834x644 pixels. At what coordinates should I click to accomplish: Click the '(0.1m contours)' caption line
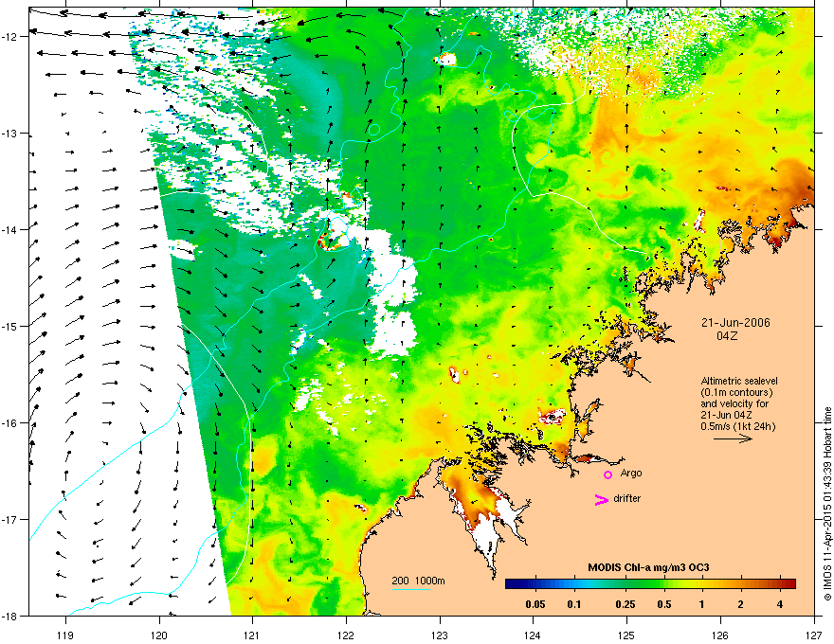pyautogui.click(x=736, y=393)
